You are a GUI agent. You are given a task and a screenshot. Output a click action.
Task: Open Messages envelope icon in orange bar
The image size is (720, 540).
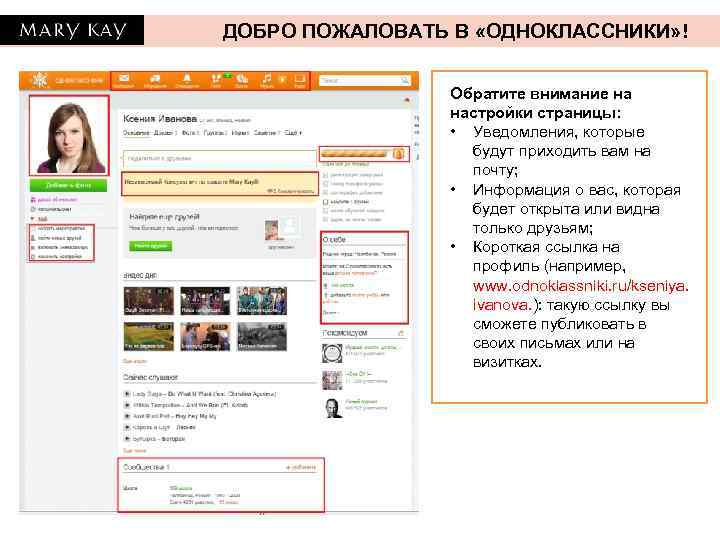coord(124,78)
